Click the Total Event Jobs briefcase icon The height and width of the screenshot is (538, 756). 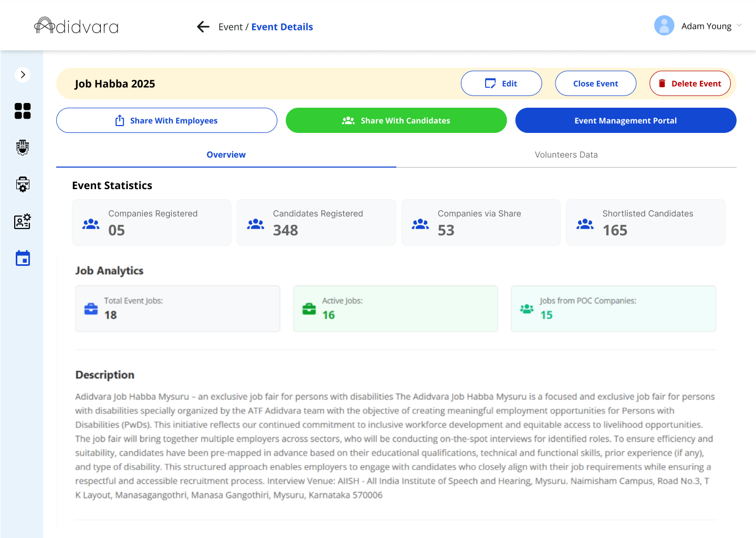pos(91,309)
